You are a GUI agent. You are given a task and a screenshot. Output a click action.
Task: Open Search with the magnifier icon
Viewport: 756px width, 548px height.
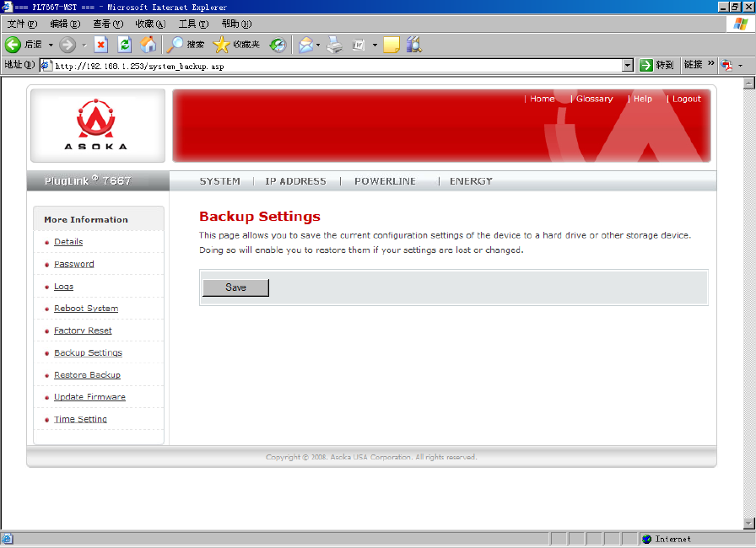pyautogui.click(x=175, y=45)
